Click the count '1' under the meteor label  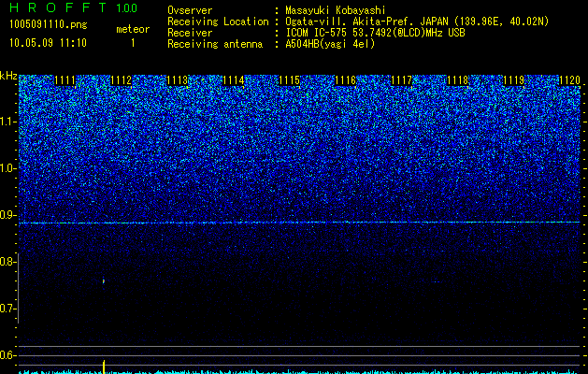(133, 43)
